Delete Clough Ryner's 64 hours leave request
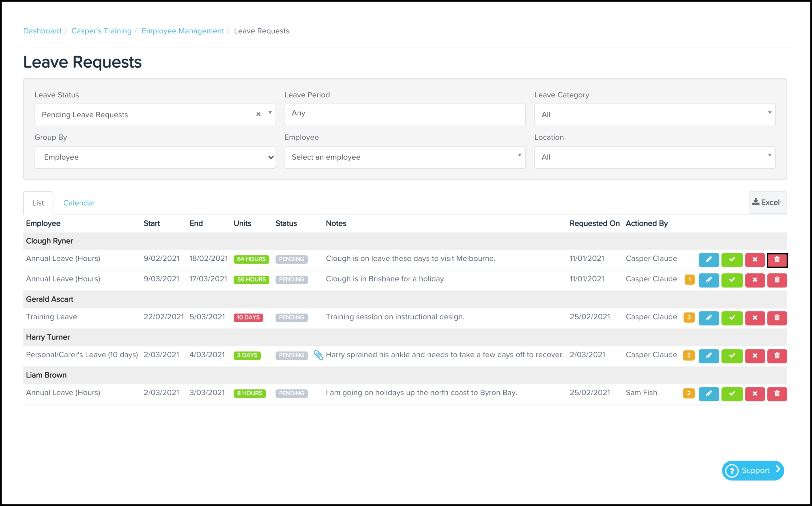812x506 pixels. click(x=777, y=260)
